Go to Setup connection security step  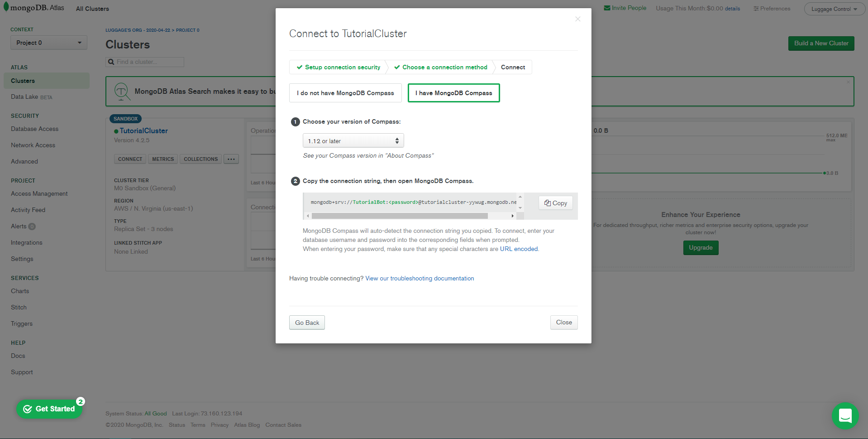pos(338,67)
